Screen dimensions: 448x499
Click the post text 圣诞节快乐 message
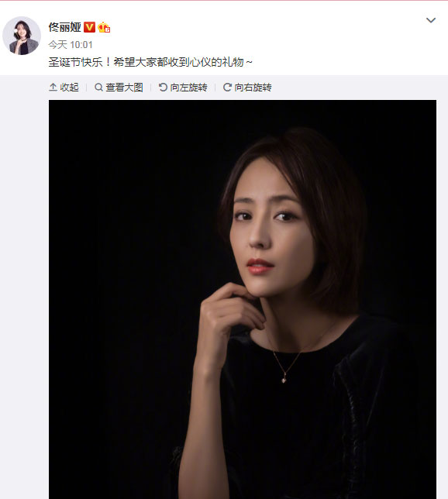tap(150, 62)
